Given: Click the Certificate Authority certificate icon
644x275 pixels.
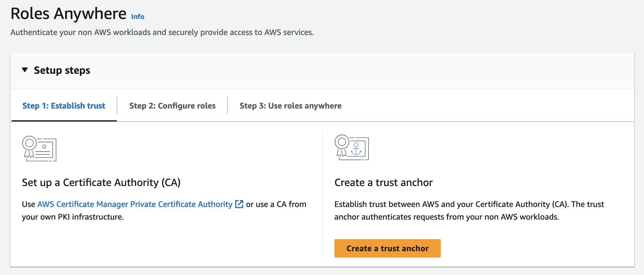Looking at the screenshot, I should coord(39,148).
